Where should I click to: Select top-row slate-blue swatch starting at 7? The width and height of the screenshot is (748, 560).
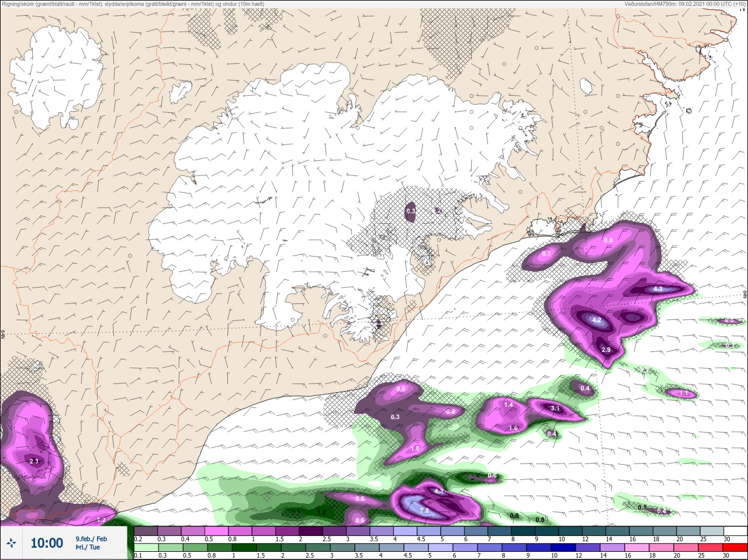pyautogui.click(x=501, y=531)
